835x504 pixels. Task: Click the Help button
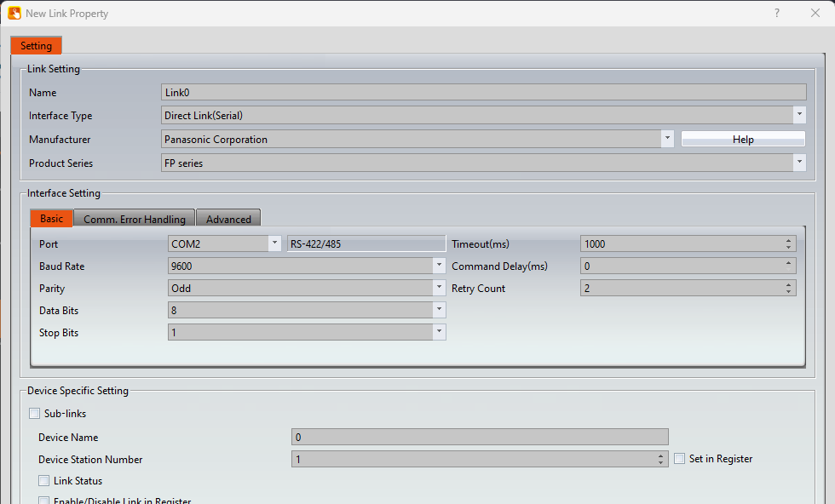[743, 140]
